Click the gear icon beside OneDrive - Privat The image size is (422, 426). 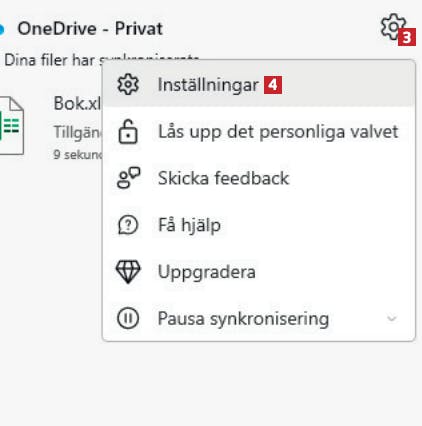[x=393, y=27]
